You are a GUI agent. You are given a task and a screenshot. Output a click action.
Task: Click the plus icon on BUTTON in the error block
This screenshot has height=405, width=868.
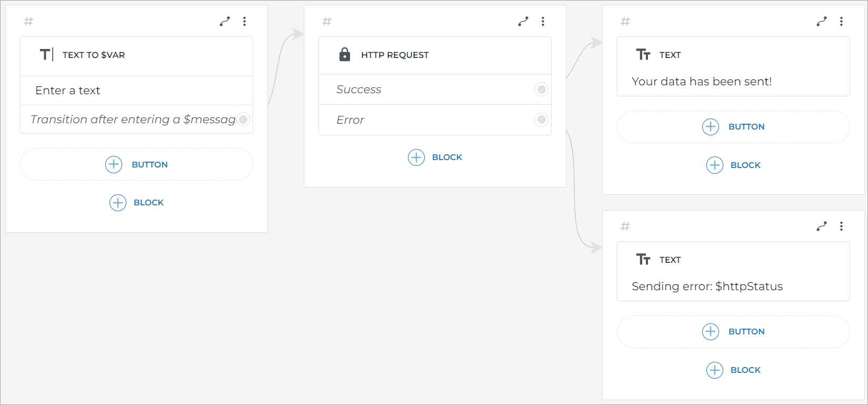click(711, 332)
